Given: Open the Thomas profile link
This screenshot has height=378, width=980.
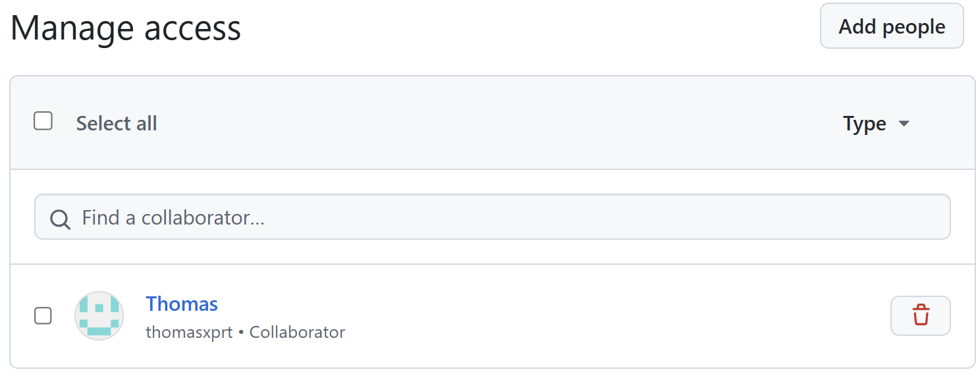Looking at the screenshot, I should tap(181, 304).
